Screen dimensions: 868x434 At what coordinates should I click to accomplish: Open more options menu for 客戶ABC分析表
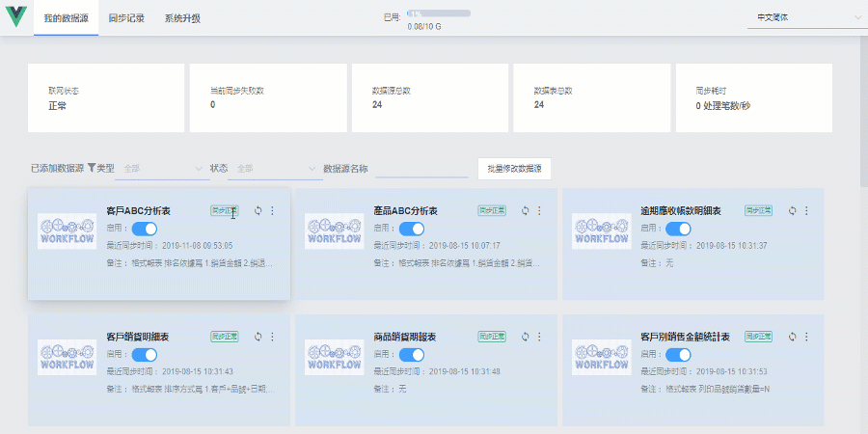click(x=272, y=210)
